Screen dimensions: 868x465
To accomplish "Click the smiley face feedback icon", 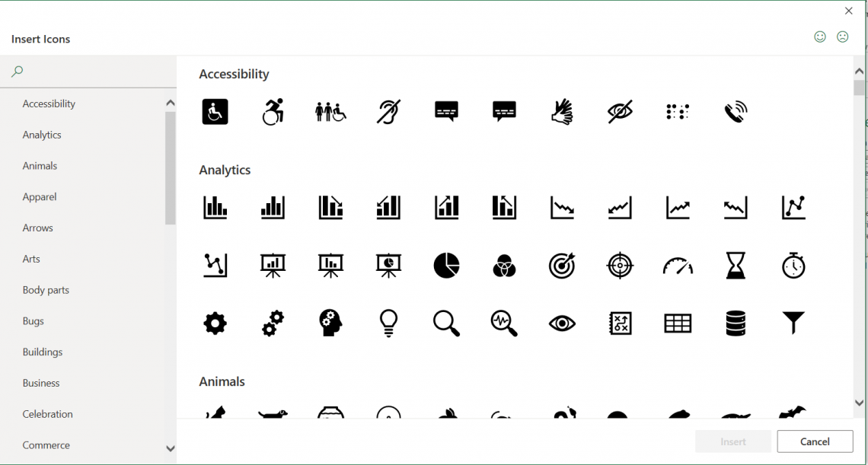I will [820, 37].
